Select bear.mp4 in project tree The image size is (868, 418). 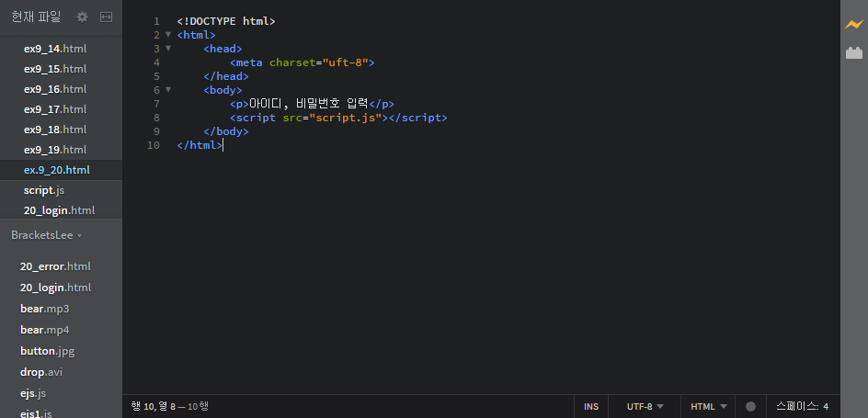point(44,330)
